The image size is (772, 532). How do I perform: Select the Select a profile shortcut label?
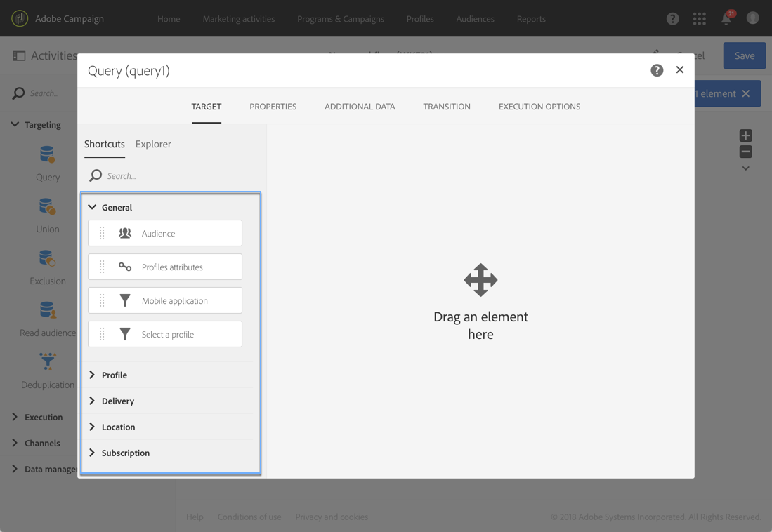point(167,334)
